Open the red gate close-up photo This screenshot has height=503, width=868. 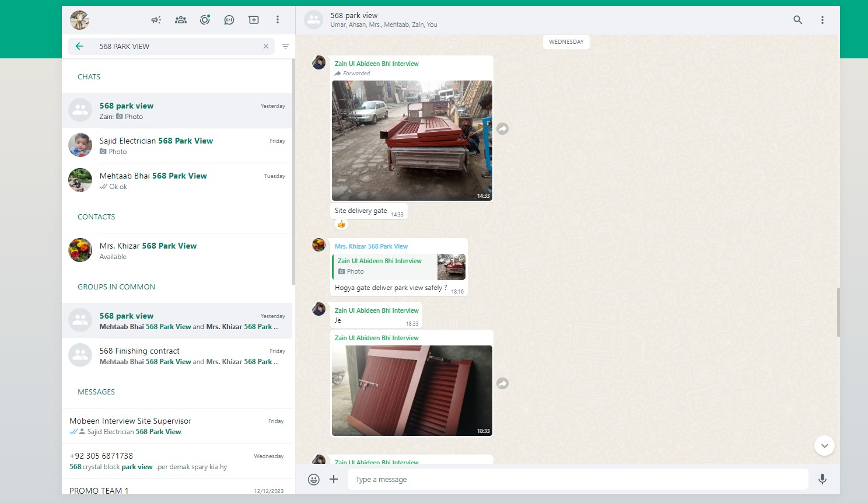(412, 390)
